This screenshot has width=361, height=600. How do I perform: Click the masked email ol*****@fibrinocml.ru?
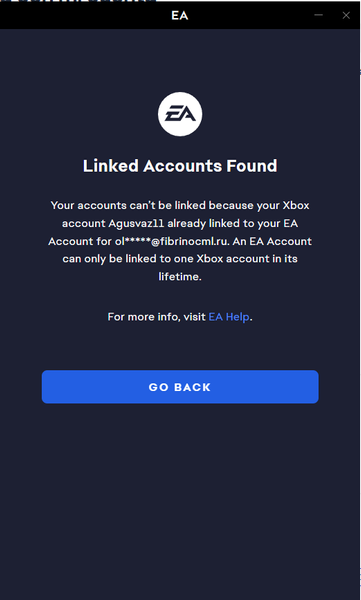coord(170,241)
